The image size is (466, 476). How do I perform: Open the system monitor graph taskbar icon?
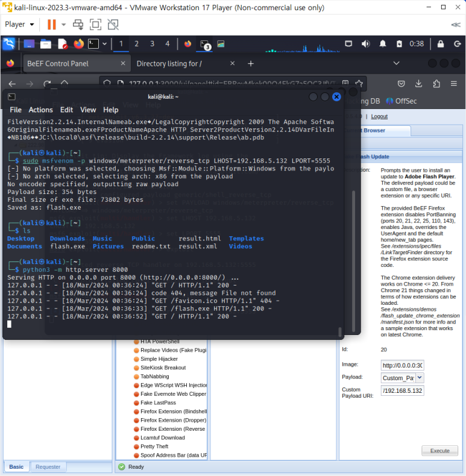click(x=221, y=44)
